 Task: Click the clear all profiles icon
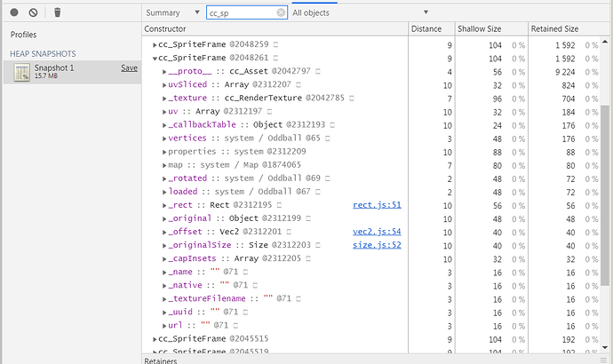pyautogui.click(x=33, y=12)
